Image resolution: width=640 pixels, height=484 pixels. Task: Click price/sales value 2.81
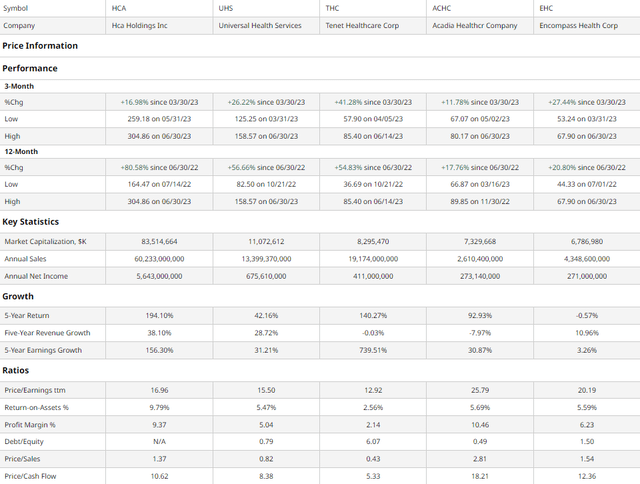[480, 459]
